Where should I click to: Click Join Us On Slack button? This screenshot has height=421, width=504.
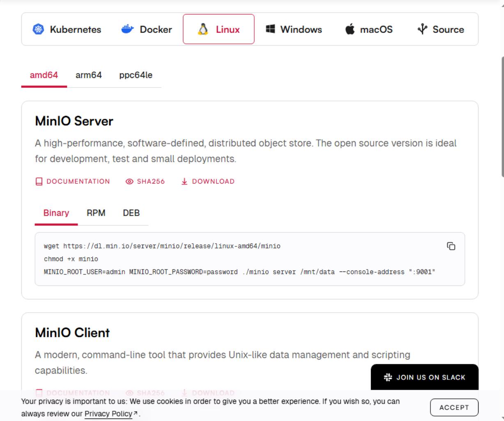(x=425, y=377)
